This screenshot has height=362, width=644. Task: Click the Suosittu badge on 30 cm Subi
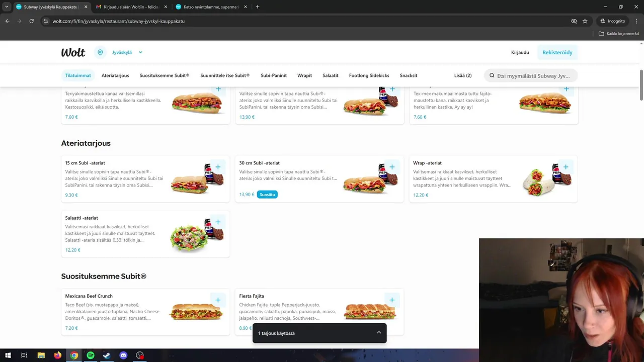(x=267, y=195)
